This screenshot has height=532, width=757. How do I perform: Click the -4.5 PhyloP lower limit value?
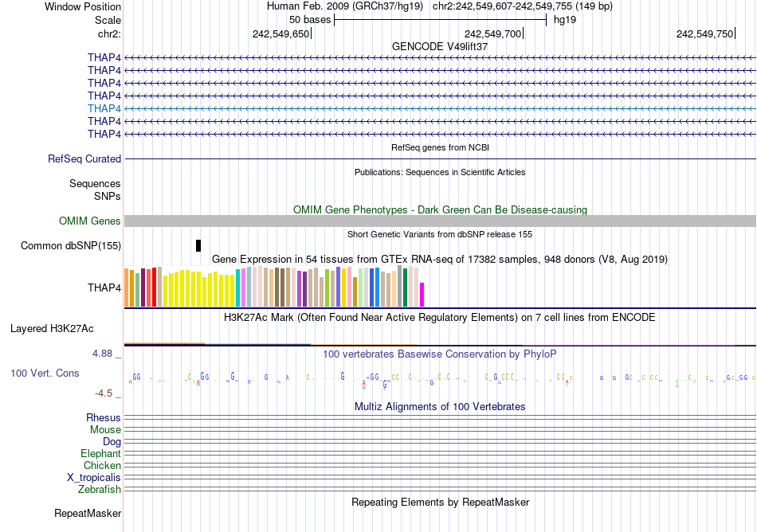104,393
